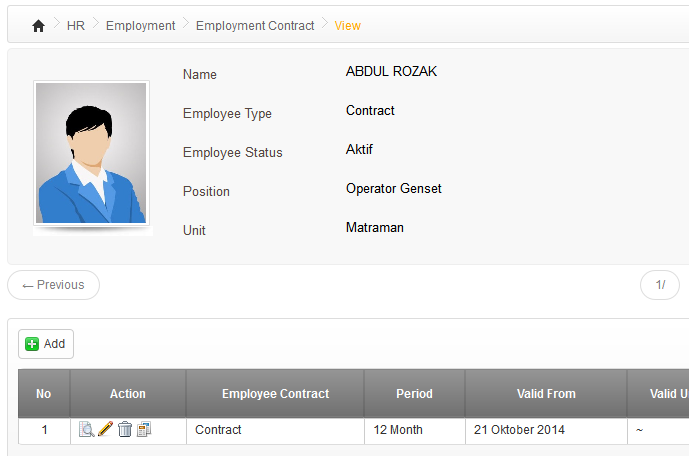Delete the contract with trash icon
Viewport: 689px width, 456px height.
pos(125,429)
